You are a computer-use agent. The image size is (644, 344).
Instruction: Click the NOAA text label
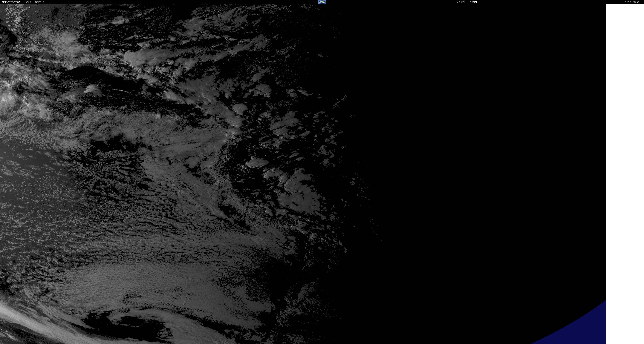point(28,2)
